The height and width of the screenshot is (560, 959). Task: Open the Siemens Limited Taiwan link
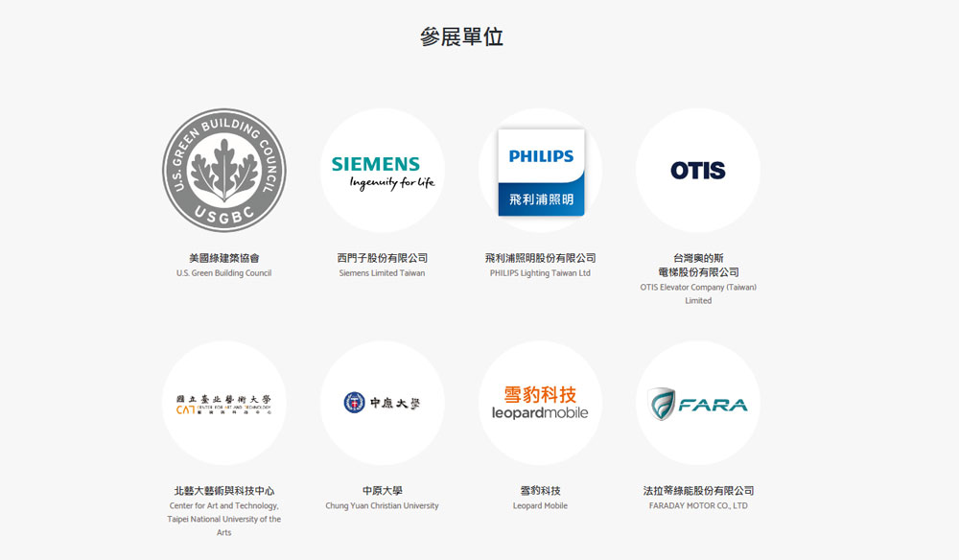[x=383, y=273]
